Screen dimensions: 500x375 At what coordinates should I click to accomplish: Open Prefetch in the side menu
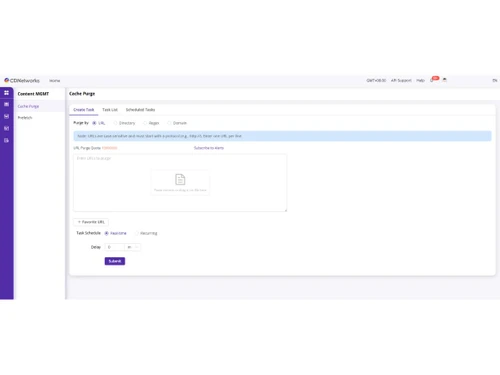pos(25,118)
